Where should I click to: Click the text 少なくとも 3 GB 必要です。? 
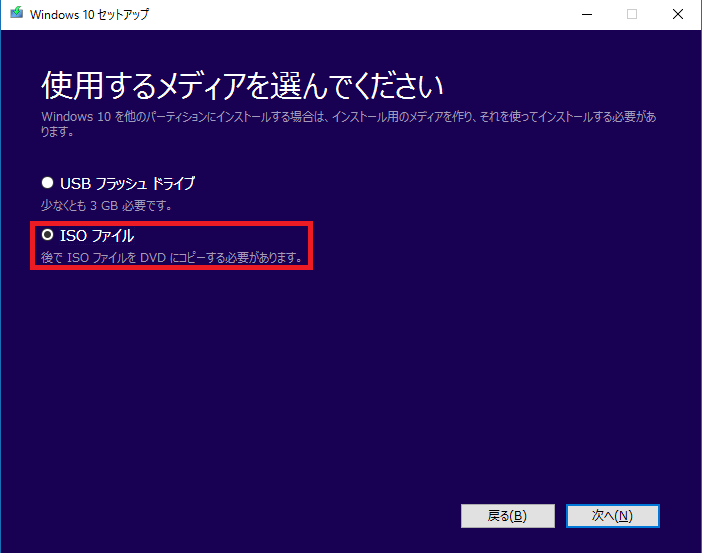click(x=107, y=206)
